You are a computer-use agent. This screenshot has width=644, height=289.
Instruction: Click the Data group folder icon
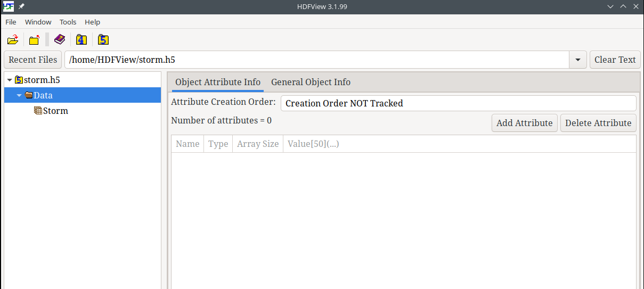point(29,95)
